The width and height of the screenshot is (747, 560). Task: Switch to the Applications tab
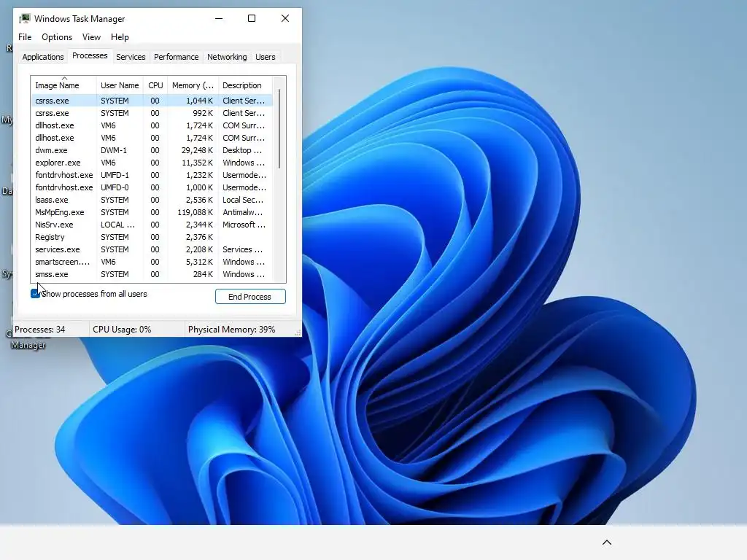[43, 57]
